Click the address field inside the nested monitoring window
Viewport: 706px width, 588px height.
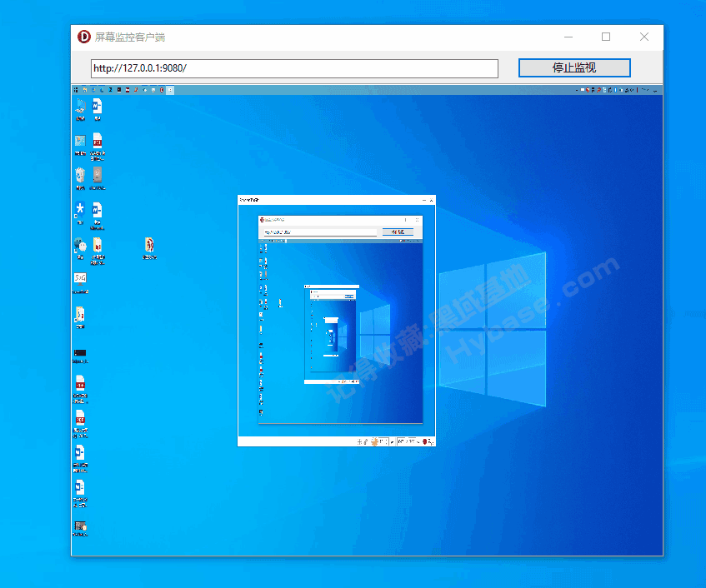pyautogui.click(x=320, y=232)
